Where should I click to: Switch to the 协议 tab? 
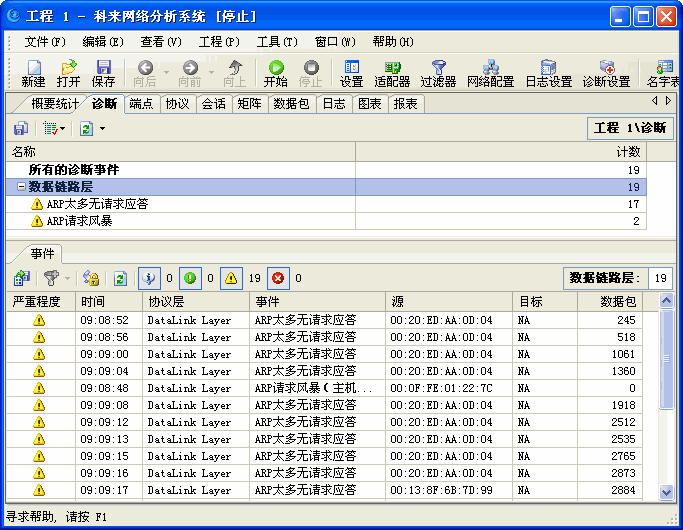pos(177,104)
